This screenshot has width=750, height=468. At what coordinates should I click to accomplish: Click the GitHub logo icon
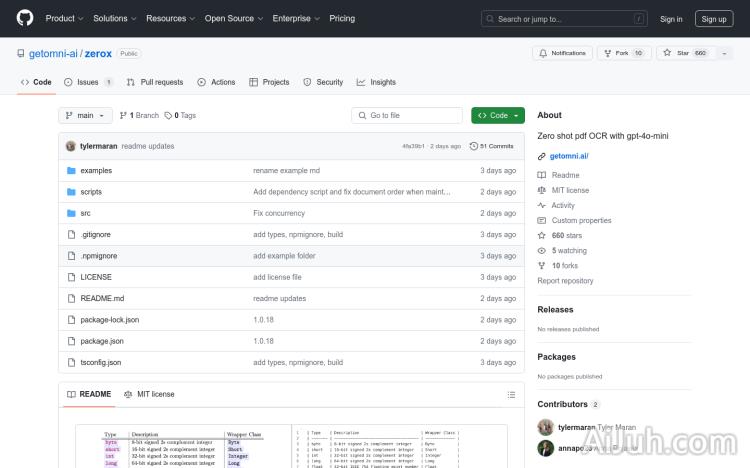(25, 18)
